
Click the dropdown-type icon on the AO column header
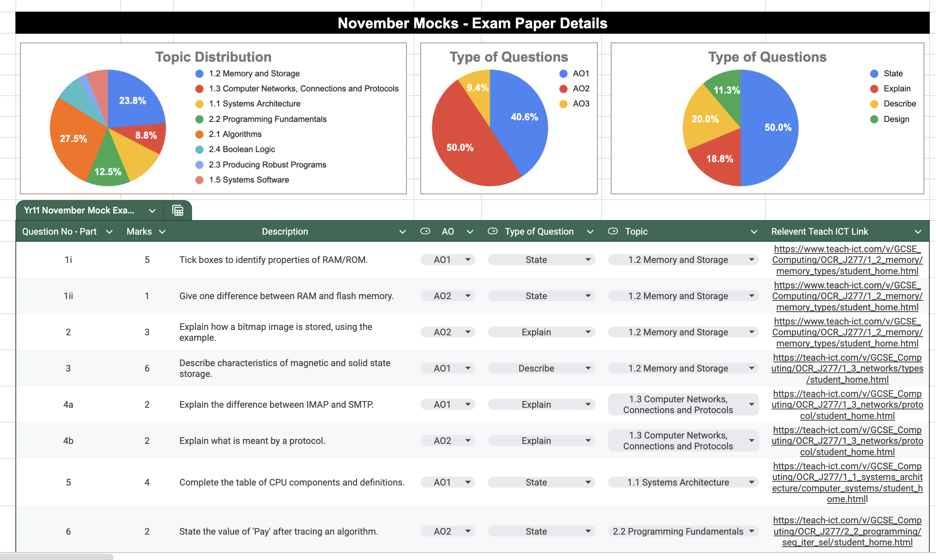click(425, 231)
